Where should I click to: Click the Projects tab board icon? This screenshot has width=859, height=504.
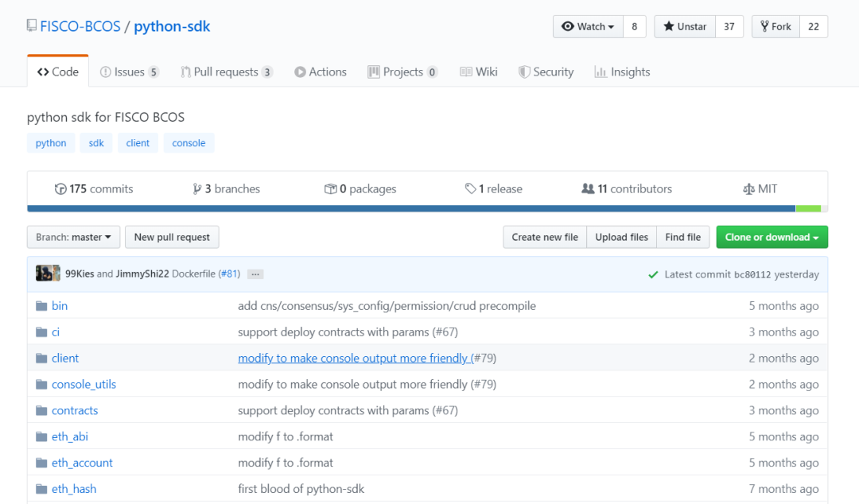point(374,72)
